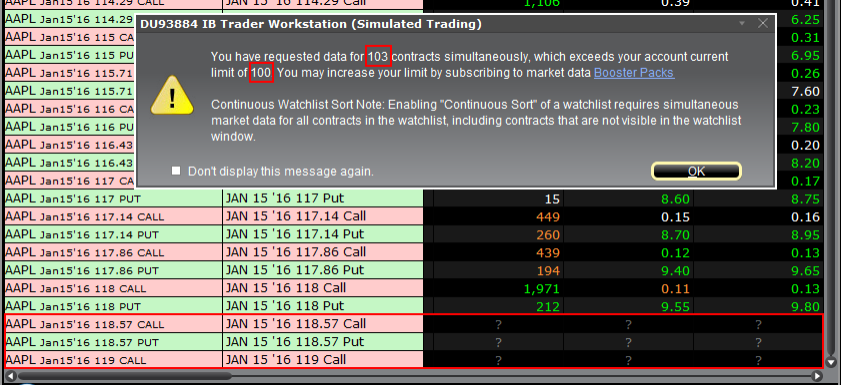Click the volume value 260
This screenshot has height=385, width=841.
pyautogui.click(x=548, y=235)
